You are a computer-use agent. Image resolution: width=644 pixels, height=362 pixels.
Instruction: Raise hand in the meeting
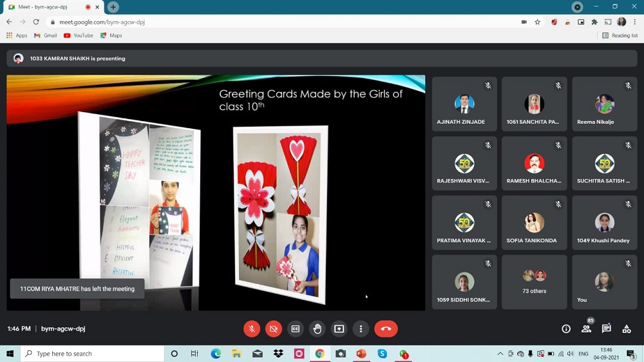(x=317, y=329)
